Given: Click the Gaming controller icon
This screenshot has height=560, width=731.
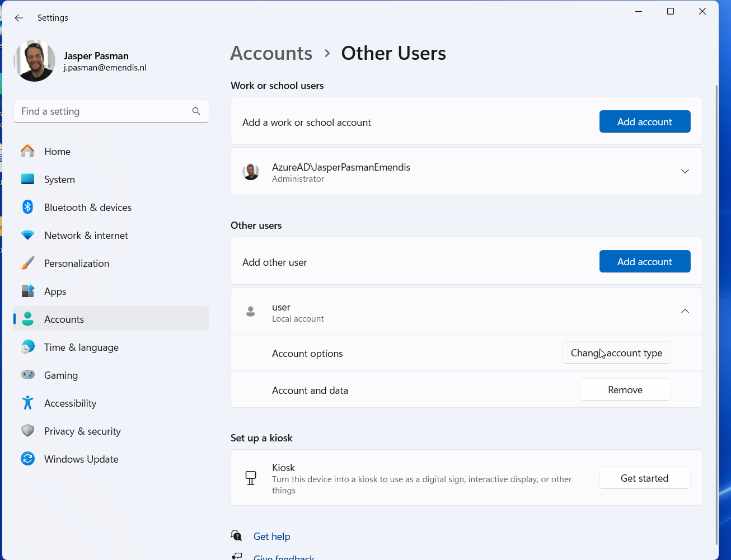Looking at the screenshot, I should pyautogui.click(x=27, y=375).
